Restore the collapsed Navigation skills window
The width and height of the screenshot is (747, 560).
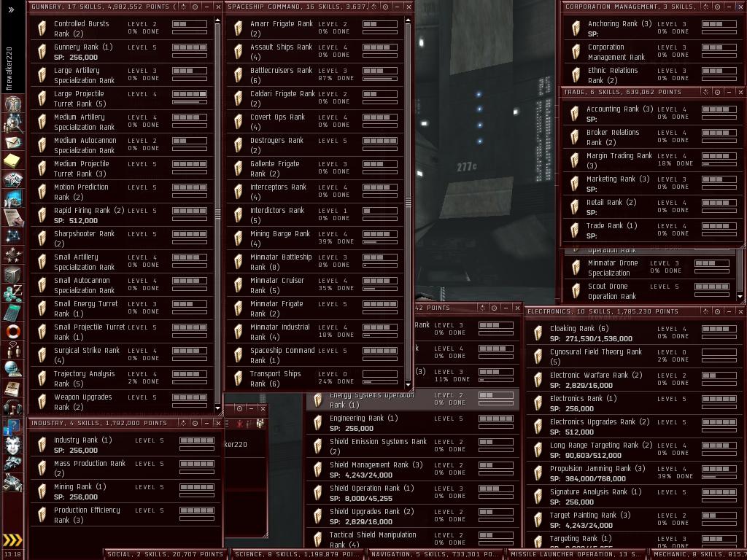tap(435, 554)
